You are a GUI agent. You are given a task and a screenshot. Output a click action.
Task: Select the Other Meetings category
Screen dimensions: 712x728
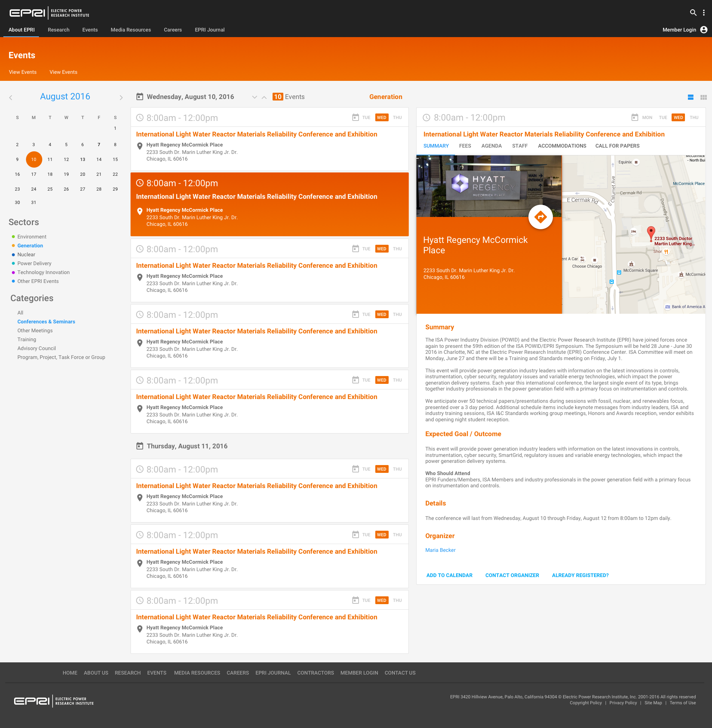pyautogui.click(x=35, y=330)
